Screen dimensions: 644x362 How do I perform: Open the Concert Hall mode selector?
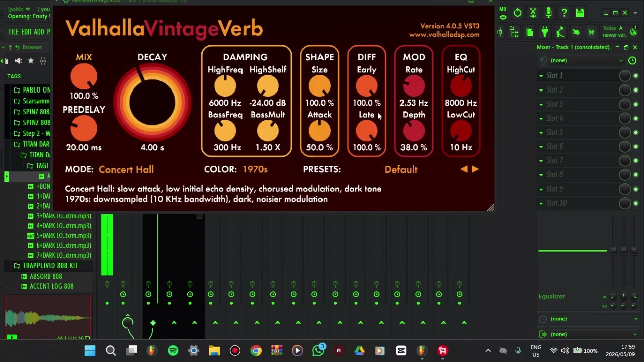point(126,169)
